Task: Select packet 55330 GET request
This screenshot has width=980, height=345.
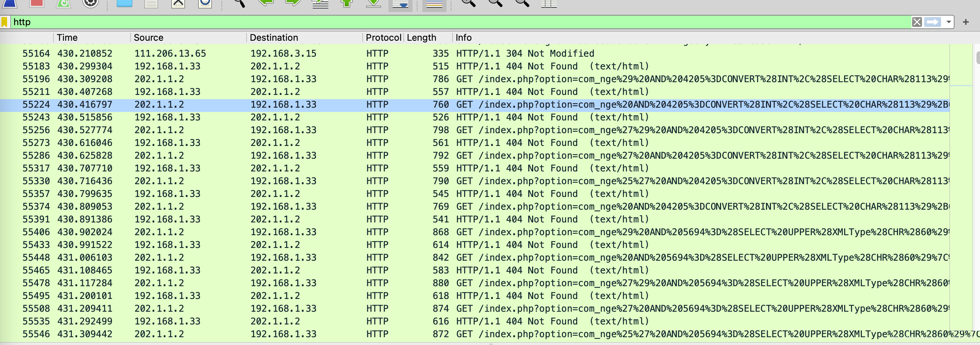Action: (475, 181)
